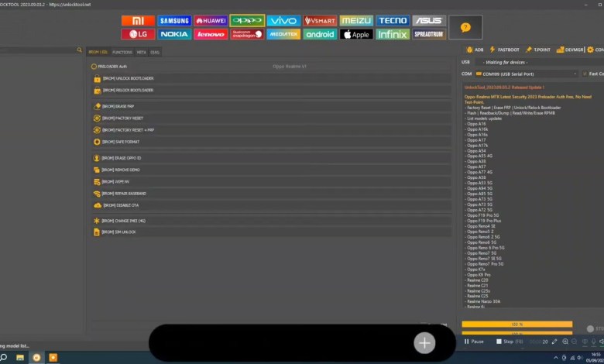Click the recorder microphone icon
Viewport: 604px width, 364px height.
point(594,342)
